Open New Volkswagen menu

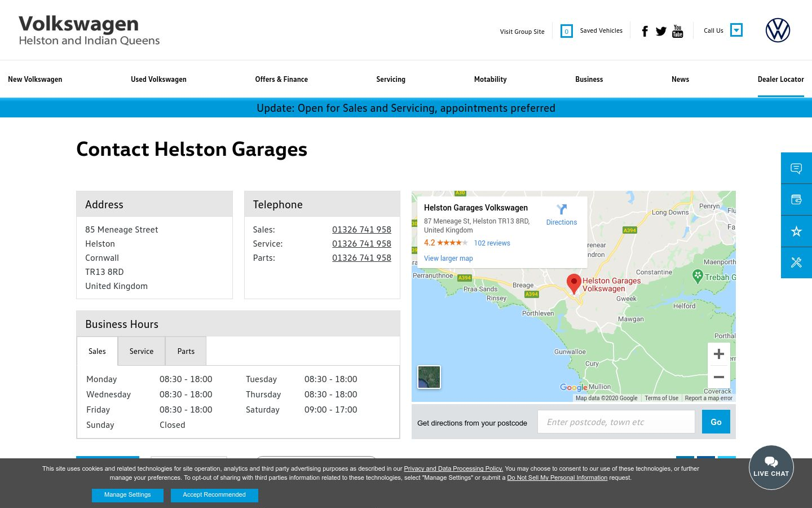pyautogui.click(x=35, y=79)
